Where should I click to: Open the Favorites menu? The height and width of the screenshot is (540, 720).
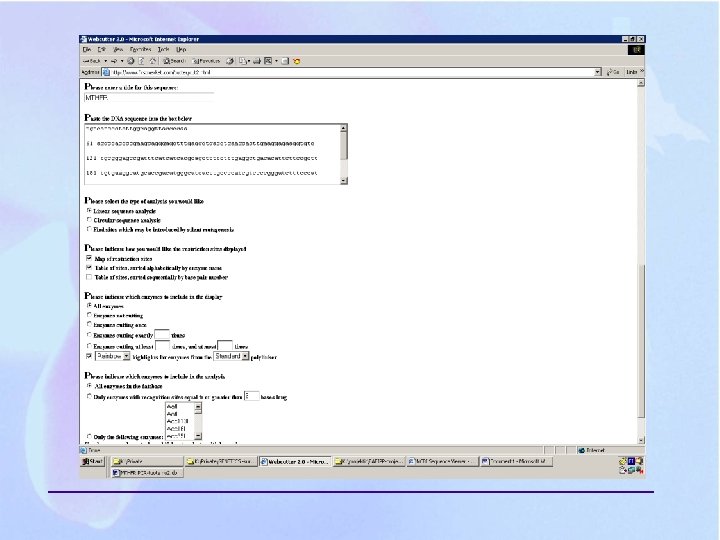141,49
